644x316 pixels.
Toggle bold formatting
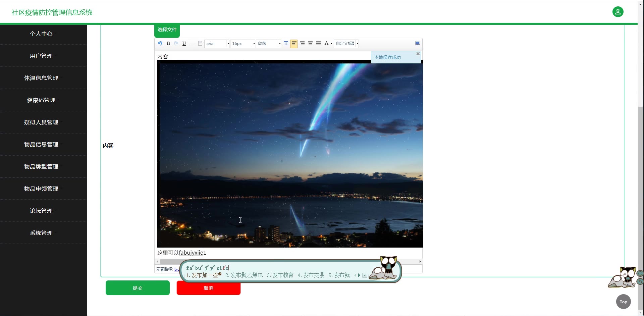click(168, 43)
